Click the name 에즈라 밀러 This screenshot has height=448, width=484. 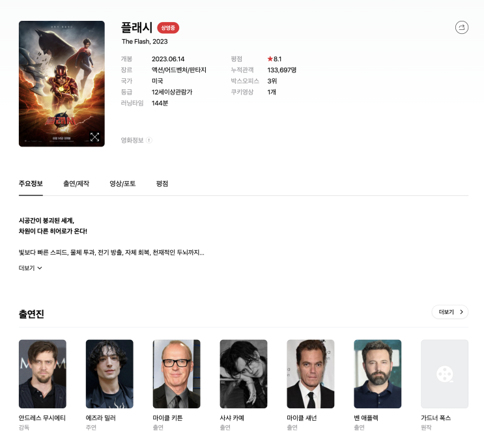click(100, 418)
